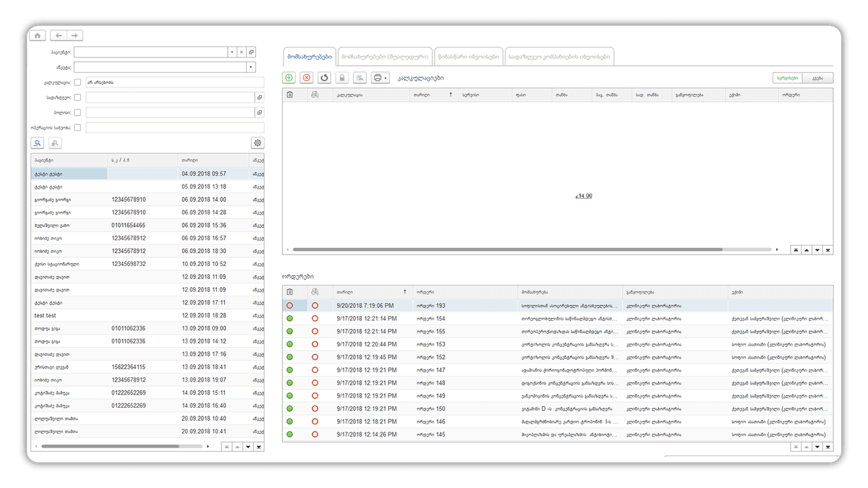
Task: Switch to the წინასწარი ინვოისები tab
Action: 469,56
